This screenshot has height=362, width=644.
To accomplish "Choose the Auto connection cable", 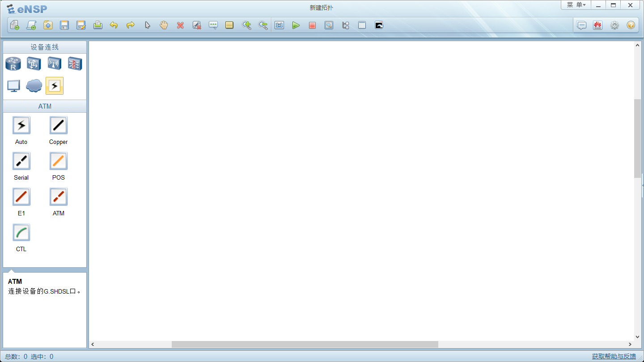I will pyautogui.click(x=21, y=126).
